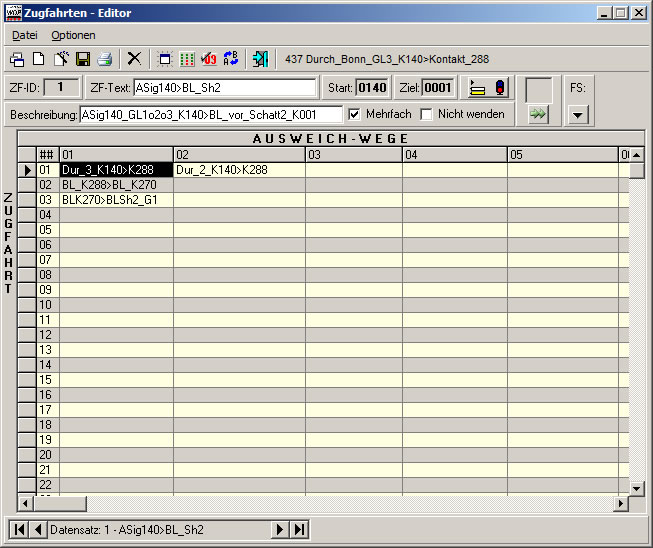The width and height of the screenshot is (653, 548).
Task: Open the Datei menu
Action: [25, 35]
